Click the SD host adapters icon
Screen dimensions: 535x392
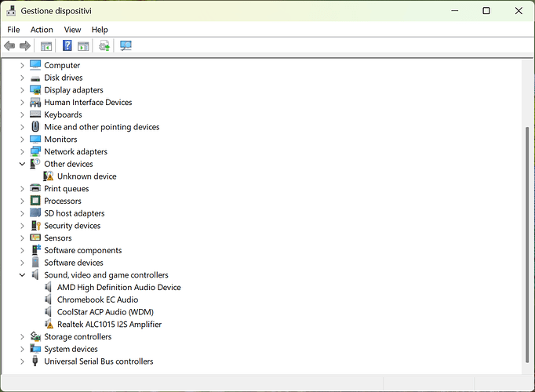[35, 212]
